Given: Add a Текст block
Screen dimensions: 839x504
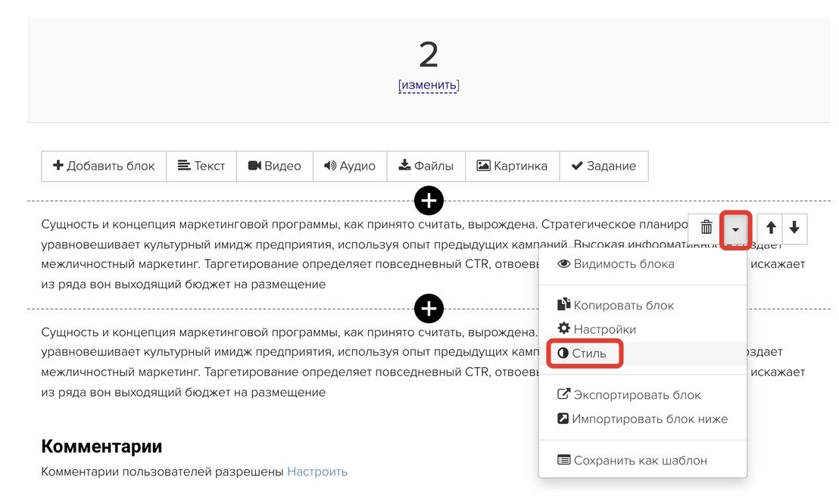Looking at the screenshot, I should coord(201,166).
